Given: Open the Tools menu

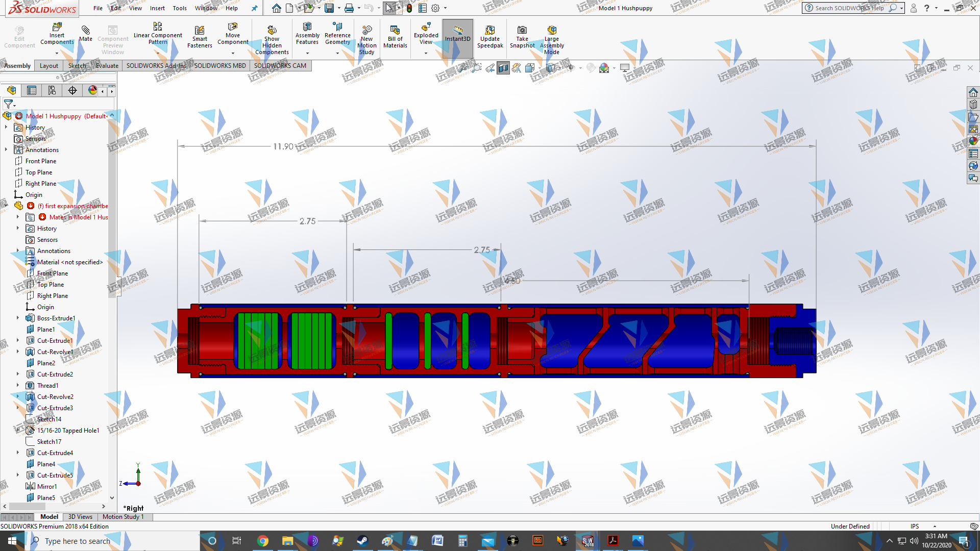Looking at the screenshot, I should pyautogui.click(x=180, y=8).
